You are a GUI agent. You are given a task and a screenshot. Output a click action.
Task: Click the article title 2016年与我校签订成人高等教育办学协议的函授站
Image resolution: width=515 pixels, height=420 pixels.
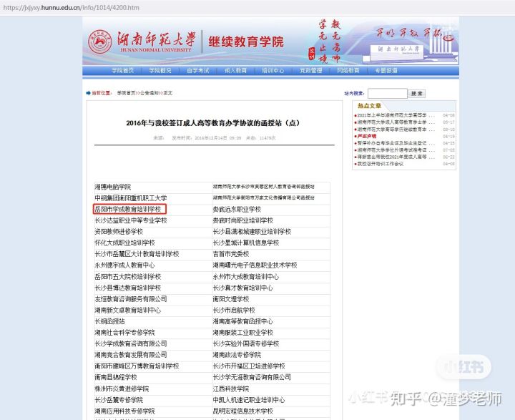[x=213, y=123]
